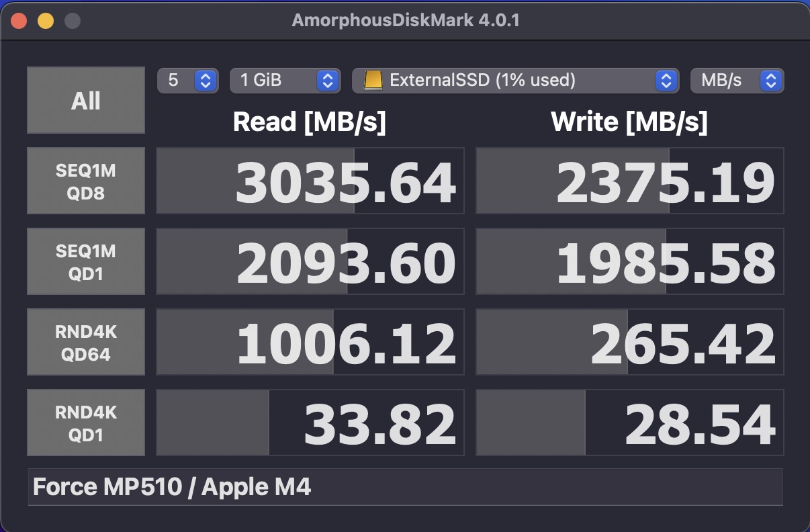Click the RND4K QD1 read result 33.82
Screen dimensions: 810x532
[310, 423]
